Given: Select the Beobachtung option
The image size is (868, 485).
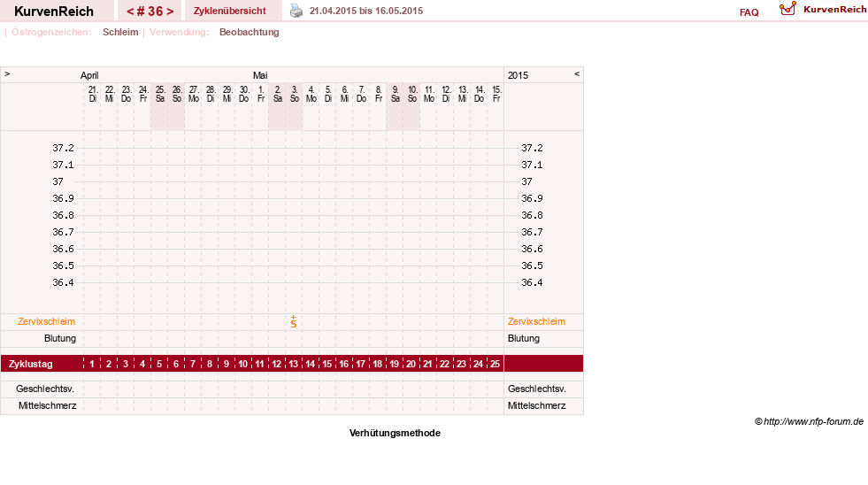Looking at the screenshot, I should tap(250, 32).
